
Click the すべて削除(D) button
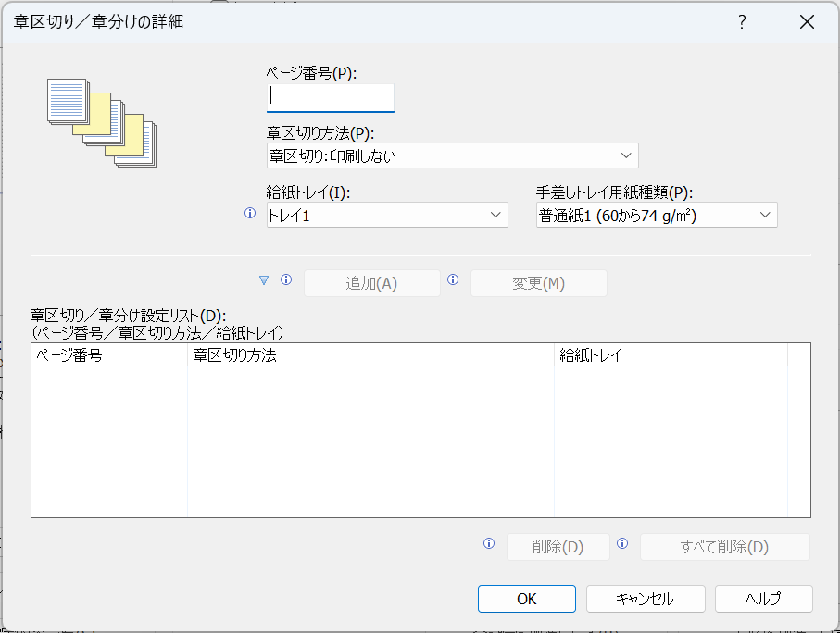(x=724, y=547)
